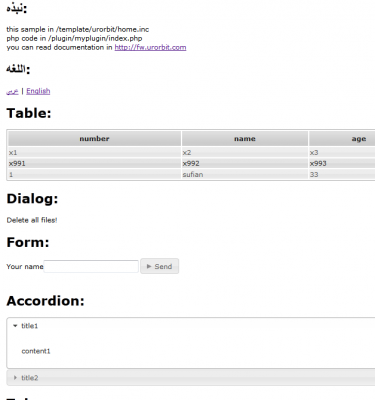
Task: Sort table by name column header
Action: coord(245,139)
